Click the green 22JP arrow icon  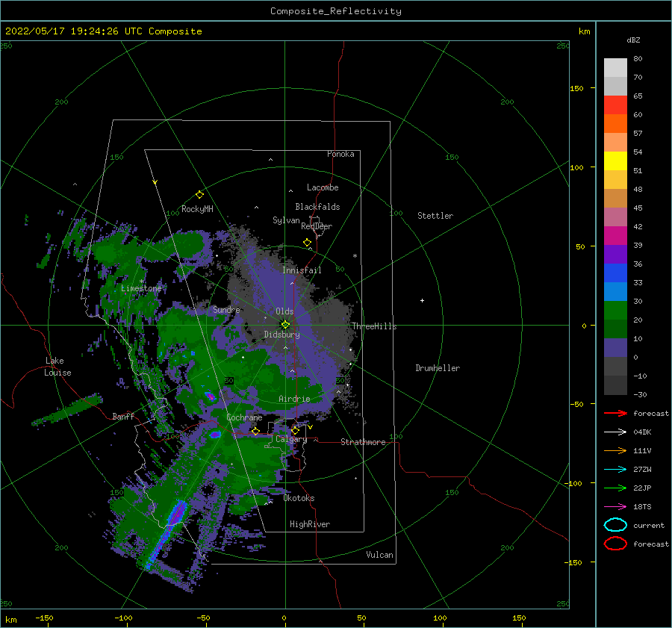(615, 488)
